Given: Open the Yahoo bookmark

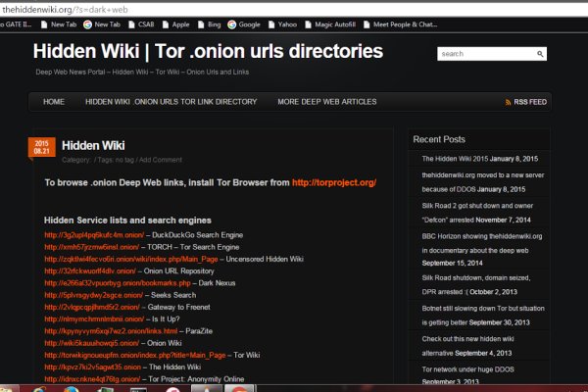Looking at the screenshot, I should (282, 24).
